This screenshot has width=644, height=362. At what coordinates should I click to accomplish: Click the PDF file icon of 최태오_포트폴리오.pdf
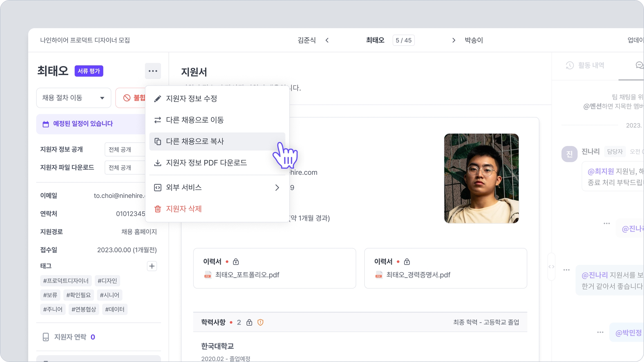click(x=208, y=275)
